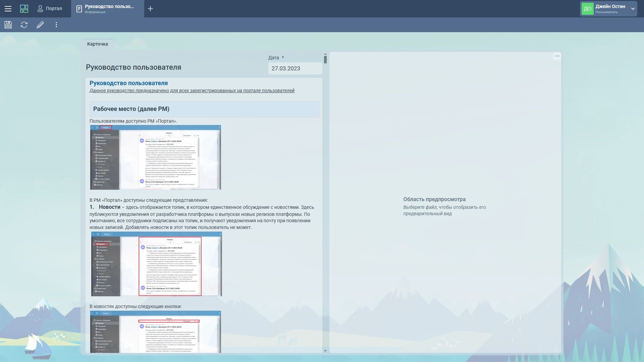This screenshot has height=362, width=644.
Task: Click scrollbar down arrow in document
Action: (x=325, y=351)
